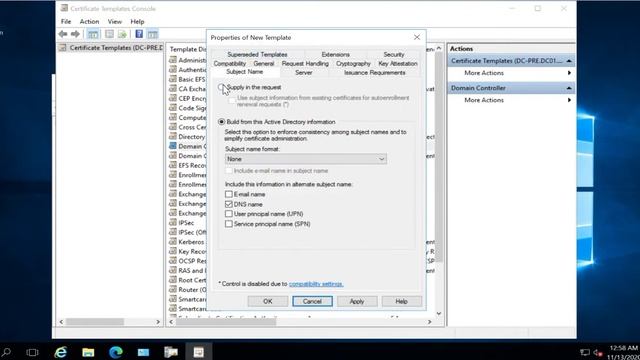Image resolution: width=640 pixels, height=360 pixels.
Task: Toggle Show/Hide Action Pane toolbar icon
Action: click(153, 34)
